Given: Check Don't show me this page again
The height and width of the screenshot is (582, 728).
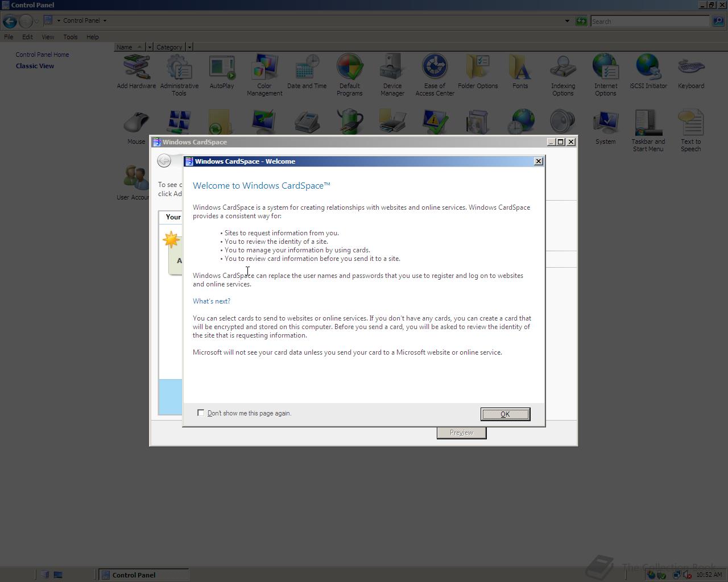Looking at the screenshot, I should tap(201, 413).
